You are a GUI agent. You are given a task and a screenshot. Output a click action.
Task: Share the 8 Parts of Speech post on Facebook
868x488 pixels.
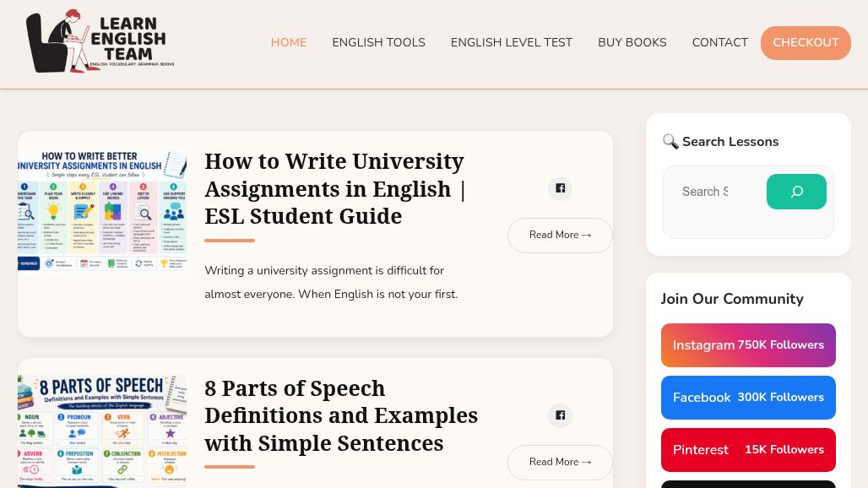click(560, 415)
